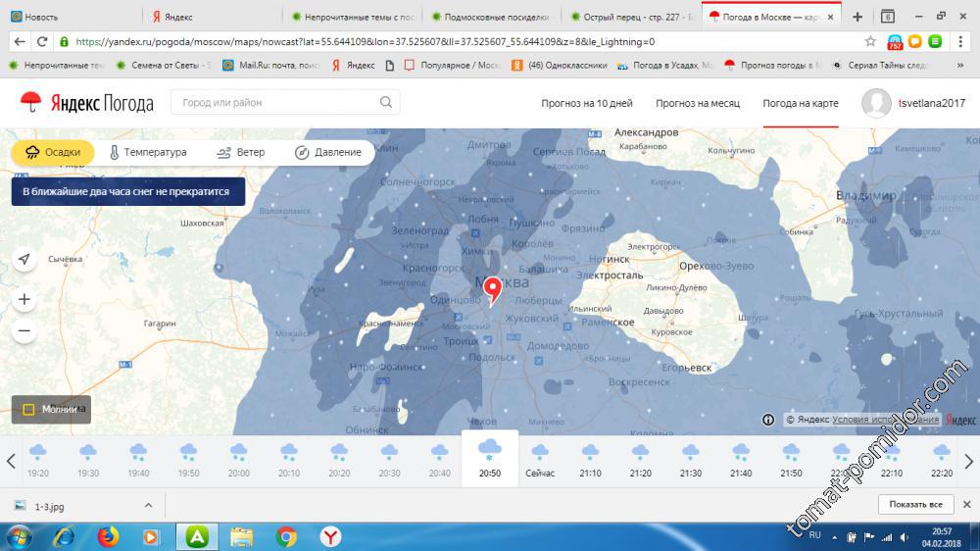Open Yandex Browser from the taskbar

click(330, 536)
